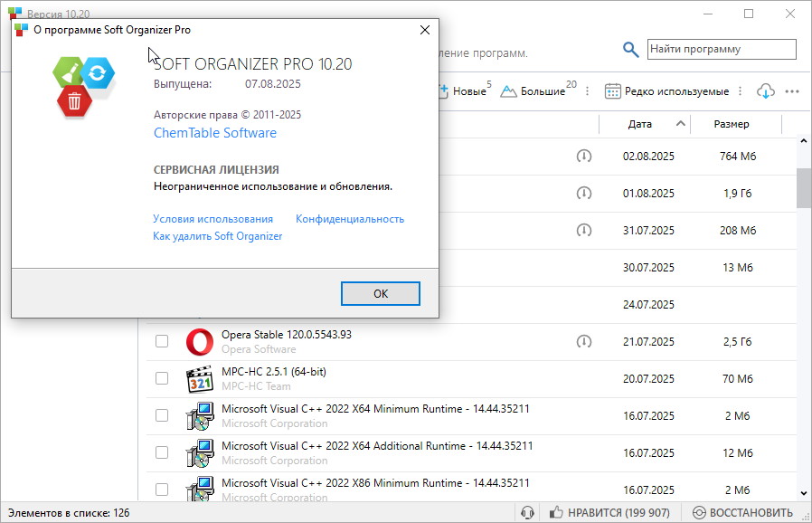This screenshot has width=812, height=523.
Task: Minimize the Soft Organizer main window
Action: tap(708, 14)
